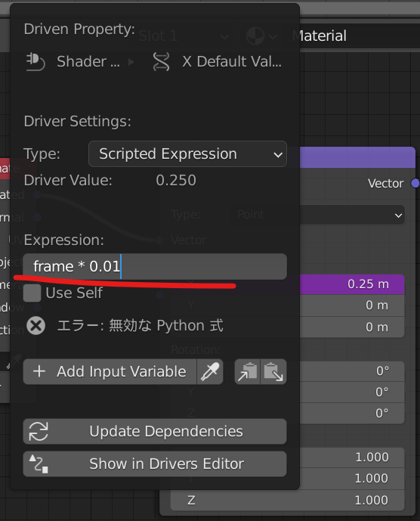
Task: Click the eyedropper beside Add Input Variable
Action: point(210,371)
